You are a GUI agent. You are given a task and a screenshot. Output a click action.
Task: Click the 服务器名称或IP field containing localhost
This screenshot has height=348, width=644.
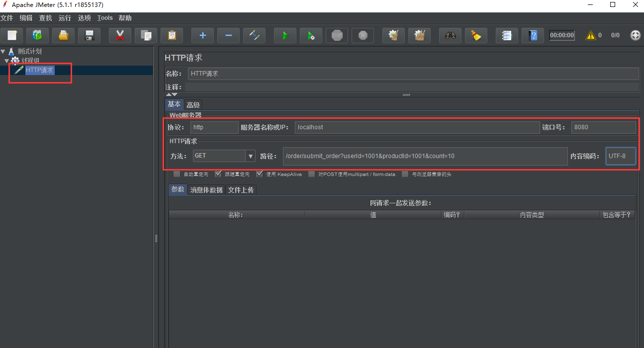417,127
